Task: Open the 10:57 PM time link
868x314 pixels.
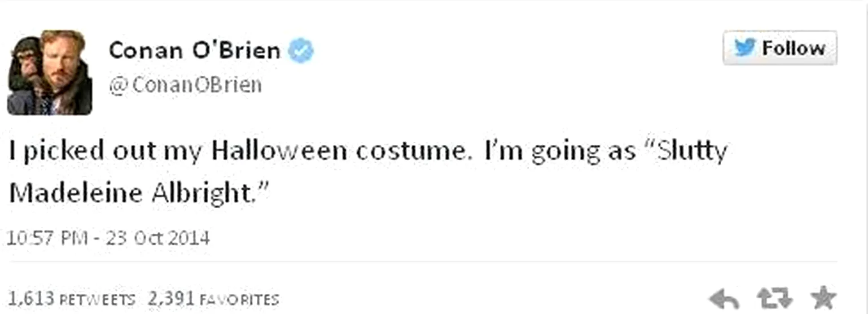Action: coord(47,238)
